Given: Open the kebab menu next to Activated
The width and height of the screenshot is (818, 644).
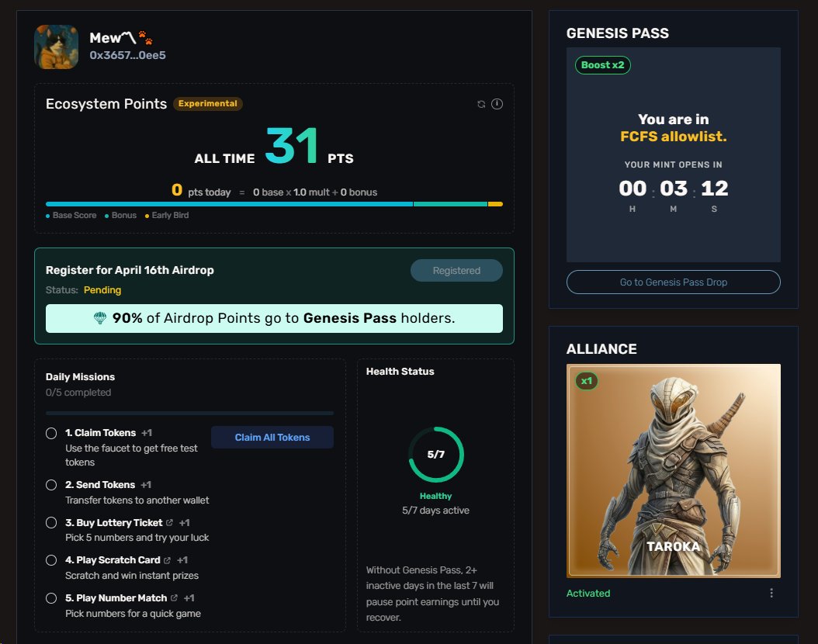Looking at the screenshot, I should pos(771,592).
